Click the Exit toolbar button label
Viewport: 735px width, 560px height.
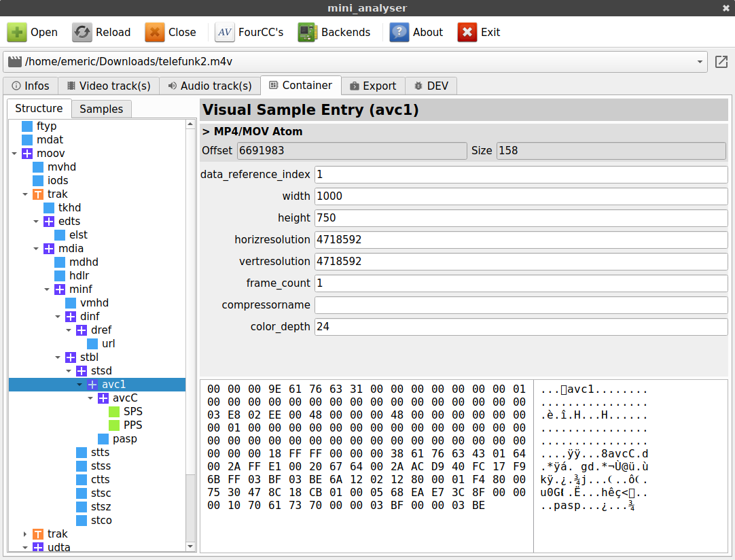pyautogui.click(x=490, y=33)
